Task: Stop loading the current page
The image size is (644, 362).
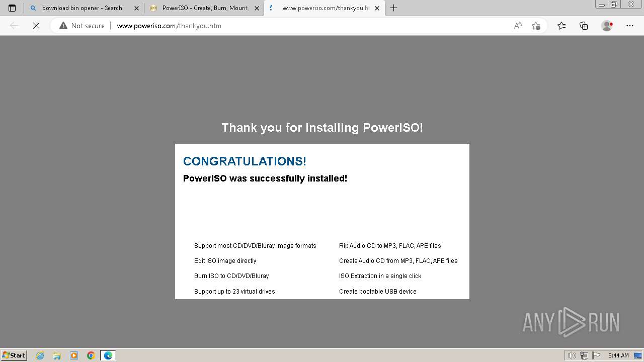Action: click(x=36, y=26)
